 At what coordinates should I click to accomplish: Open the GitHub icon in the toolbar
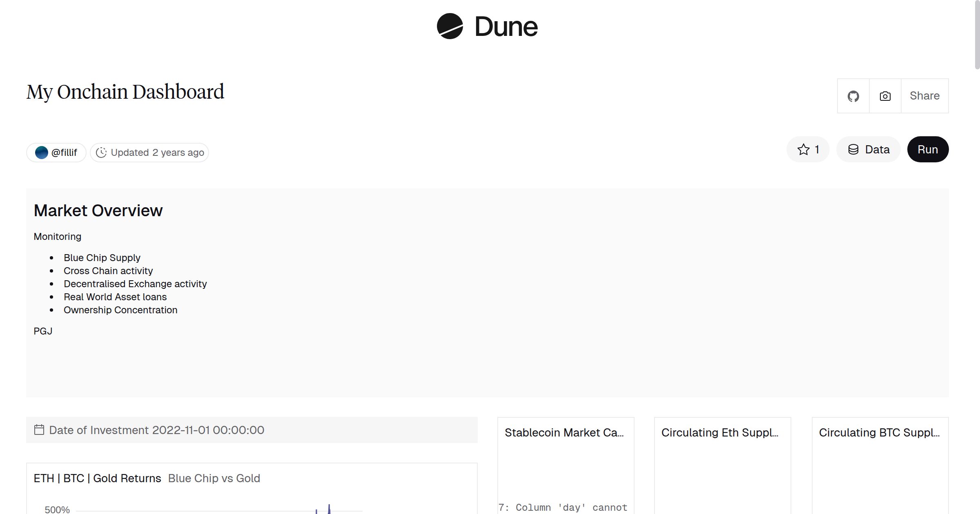click(853, 95)
